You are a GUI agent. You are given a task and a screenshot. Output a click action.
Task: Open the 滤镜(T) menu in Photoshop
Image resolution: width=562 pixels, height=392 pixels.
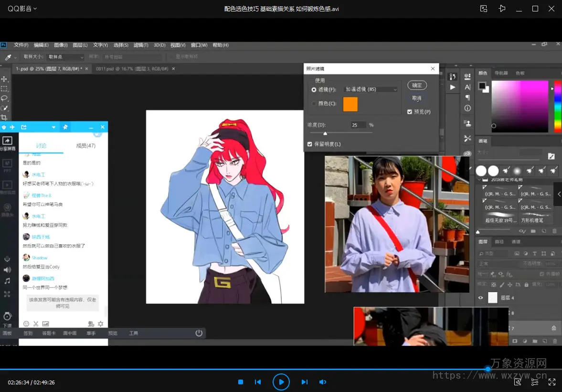[x=141, y=45]
